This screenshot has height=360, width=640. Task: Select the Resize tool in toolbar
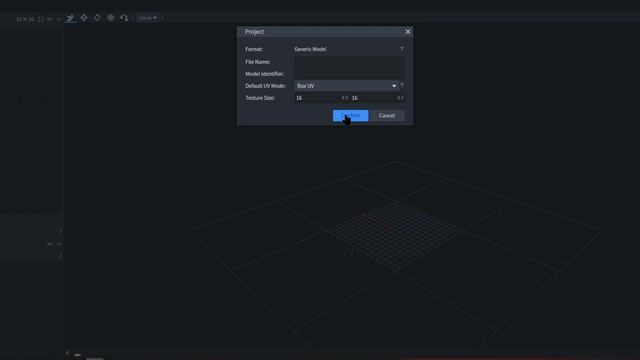[x=84, y=18]
